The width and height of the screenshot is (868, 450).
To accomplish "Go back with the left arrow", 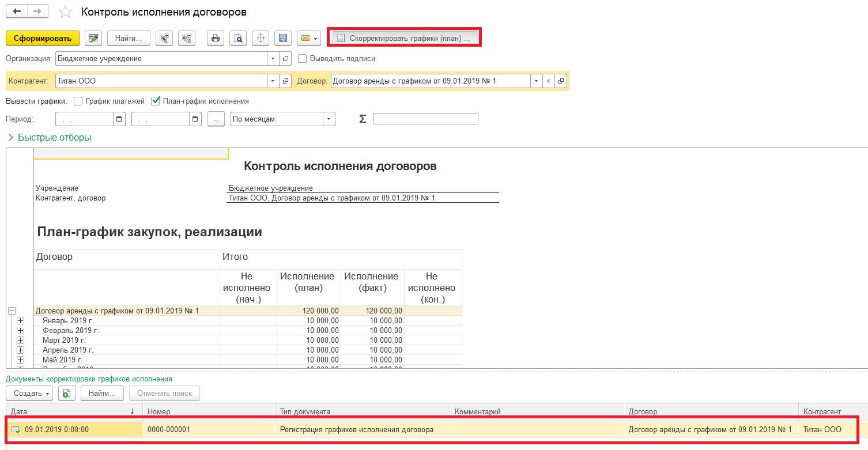I will pyautogui.click(x=16, y=12).
